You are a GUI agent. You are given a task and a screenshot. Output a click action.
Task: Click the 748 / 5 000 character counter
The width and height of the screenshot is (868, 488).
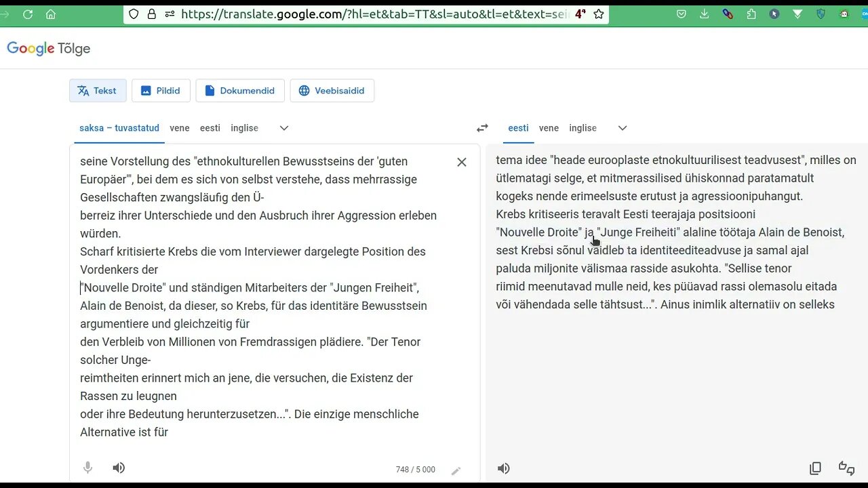tap(416, 470)
